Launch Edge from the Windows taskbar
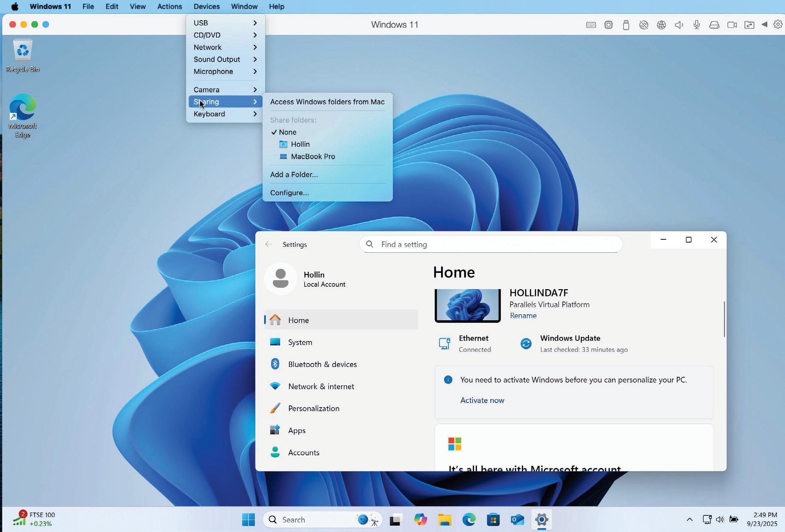The width and height of the screenshot is (785, 532). click(469, 520)
